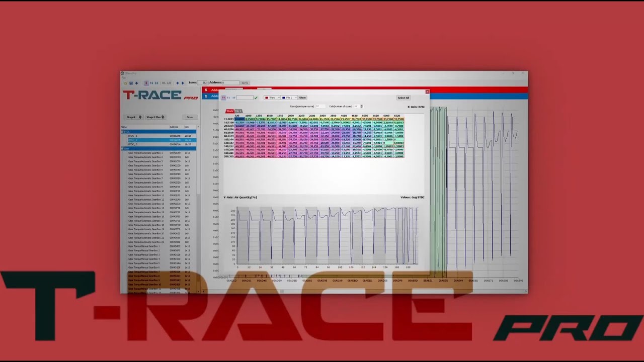The height and width of the screenshot is (362, 644).
Task: Click the Address input field
Action: [230, 82]
